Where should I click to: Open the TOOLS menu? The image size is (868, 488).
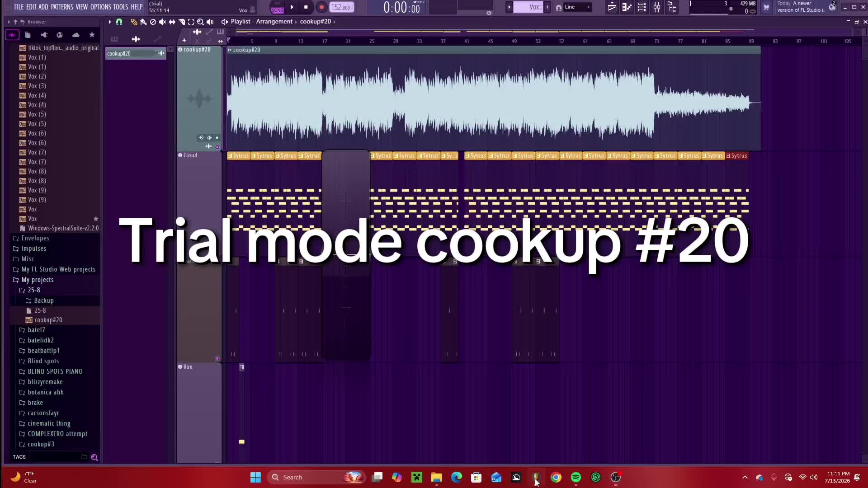tap(121, 7)
